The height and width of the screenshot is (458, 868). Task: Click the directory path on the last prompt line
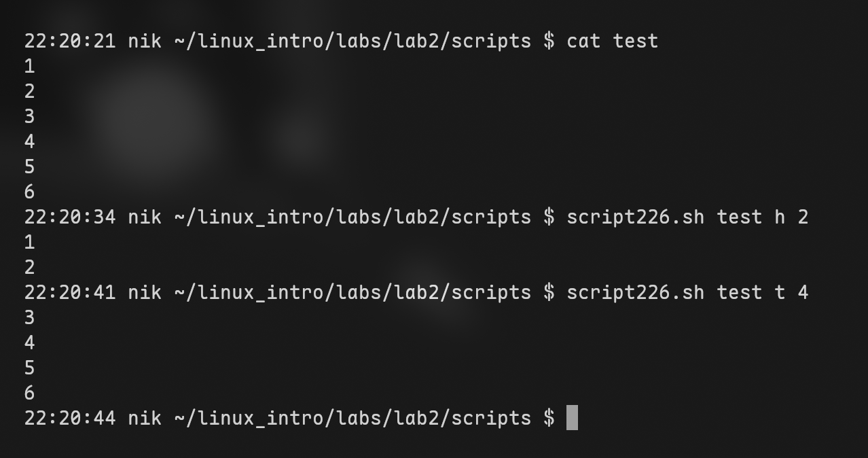click(x=352, y=418)
